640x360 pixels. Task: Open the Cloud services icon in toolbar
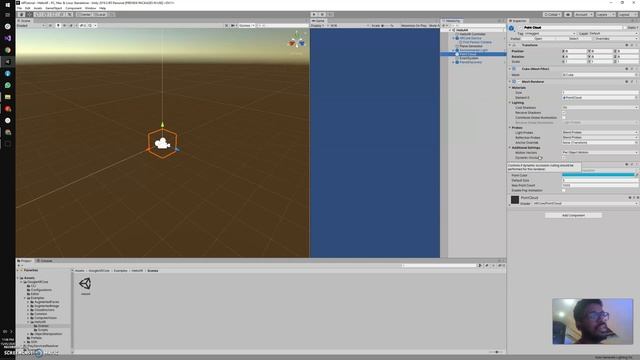point(568,14)
